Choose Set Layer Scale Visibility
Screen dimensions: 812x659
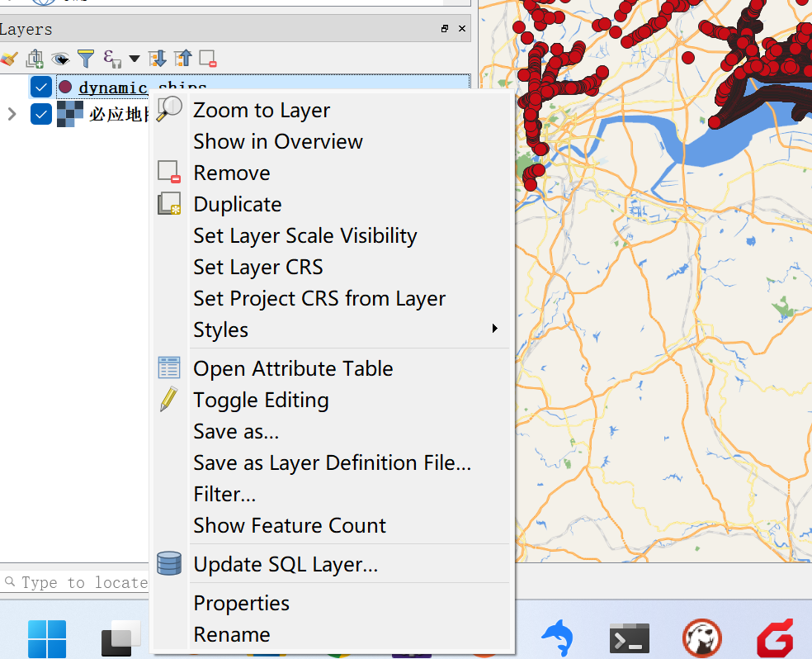click(332, 235)
